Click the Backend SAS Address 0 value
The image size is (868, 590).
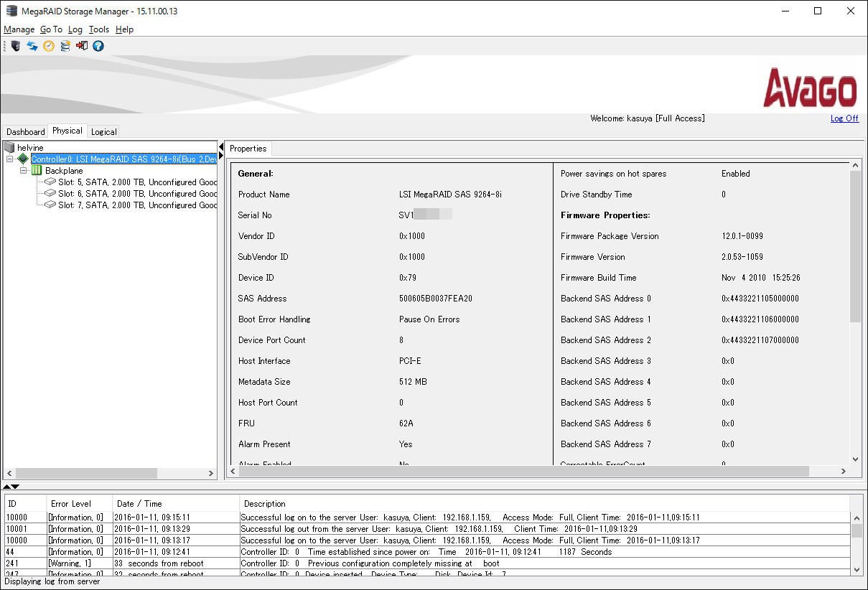pyautogui.click(x=760, y=299)
